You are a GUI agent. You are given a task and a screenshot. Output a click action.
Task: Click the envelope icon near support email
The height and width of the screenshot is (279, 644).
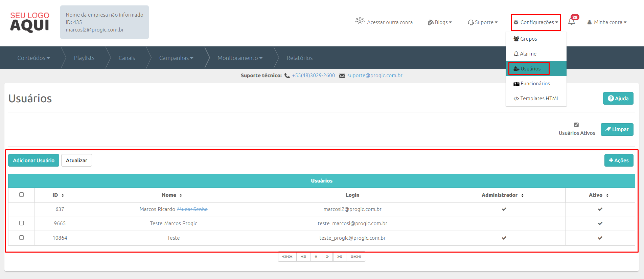click(x=342, y=76)
